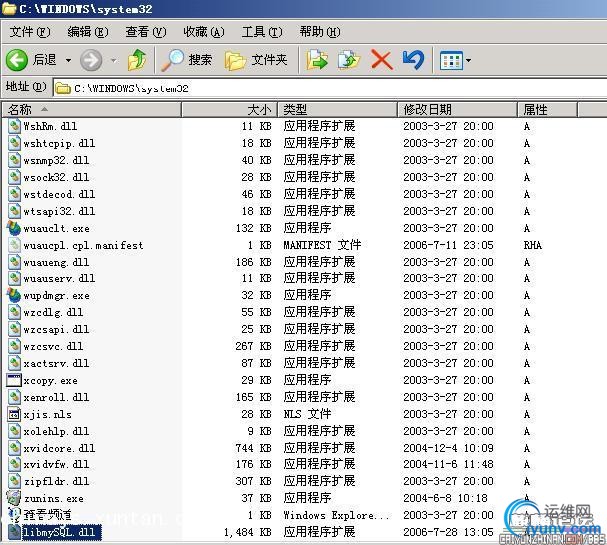
Task: Select the 查看频道 shortcut icon
Action: click(x=14, y=515)
